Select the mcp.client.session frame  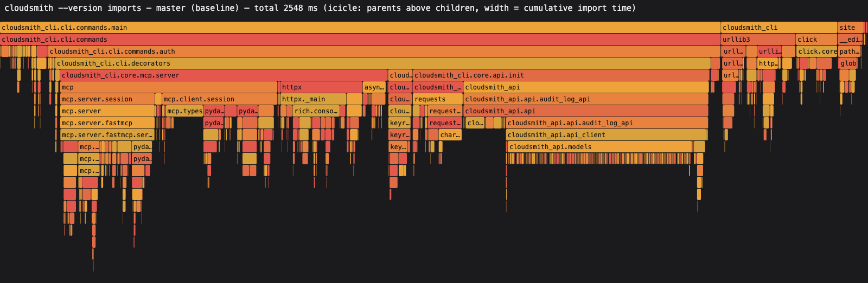220,99
